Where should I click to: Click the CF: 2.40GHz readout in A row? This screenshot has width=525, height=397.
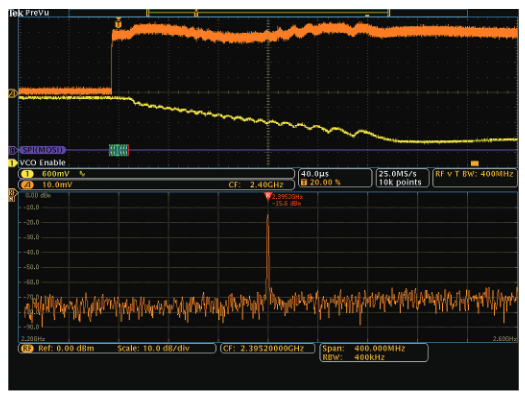click(256, 185)
